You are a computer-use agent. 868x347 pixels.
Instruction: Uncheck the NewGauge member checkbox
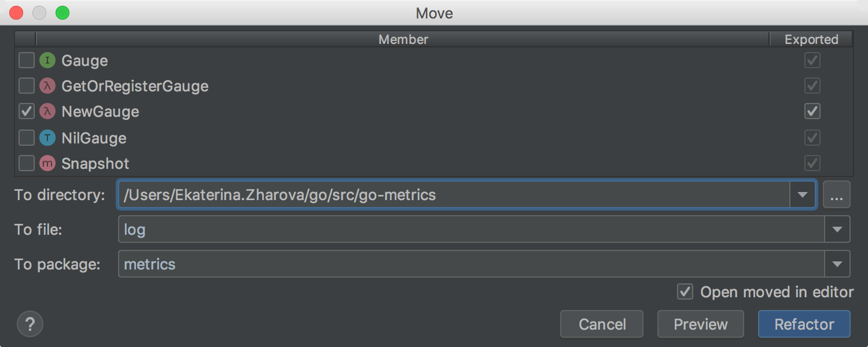(x=27, y=112)
